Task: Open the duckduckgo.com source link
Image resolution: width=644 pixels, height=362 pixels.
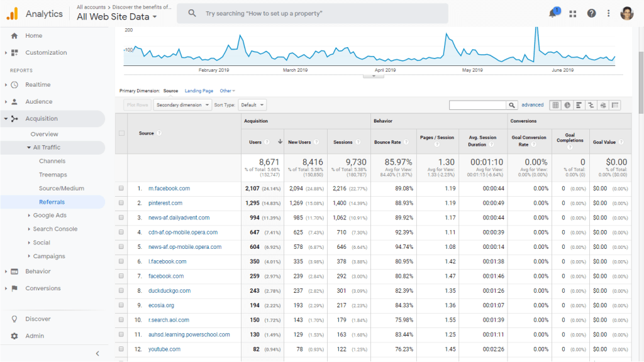Action: [x=169, y=290]
